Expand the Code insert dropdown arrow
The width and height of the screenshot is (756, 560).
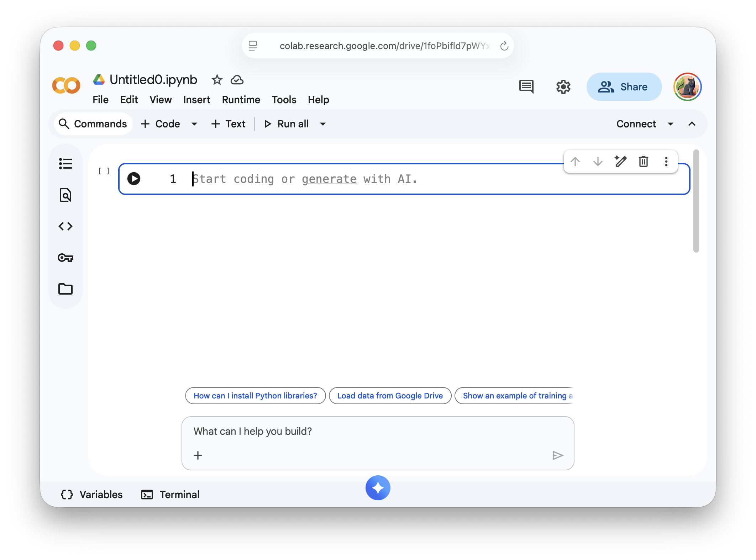click(x=194, y=124)
